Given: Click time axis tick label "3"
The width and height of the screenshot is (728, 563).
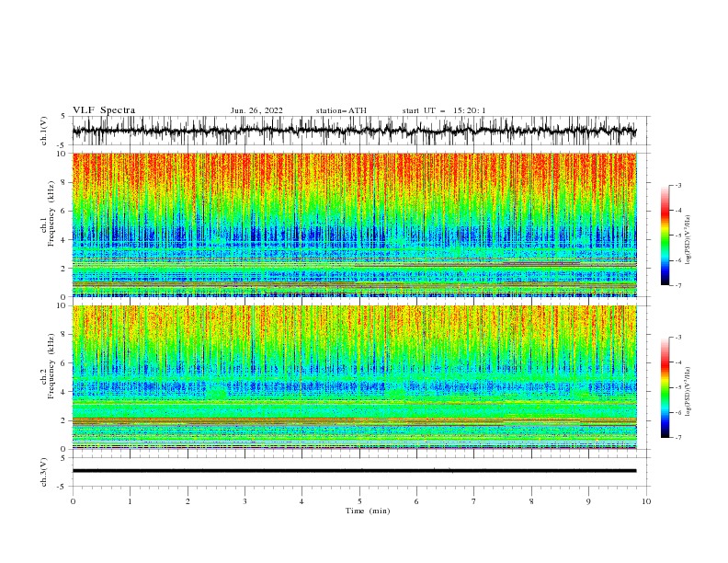Looking at the screenshot, I should click(245, 501).
